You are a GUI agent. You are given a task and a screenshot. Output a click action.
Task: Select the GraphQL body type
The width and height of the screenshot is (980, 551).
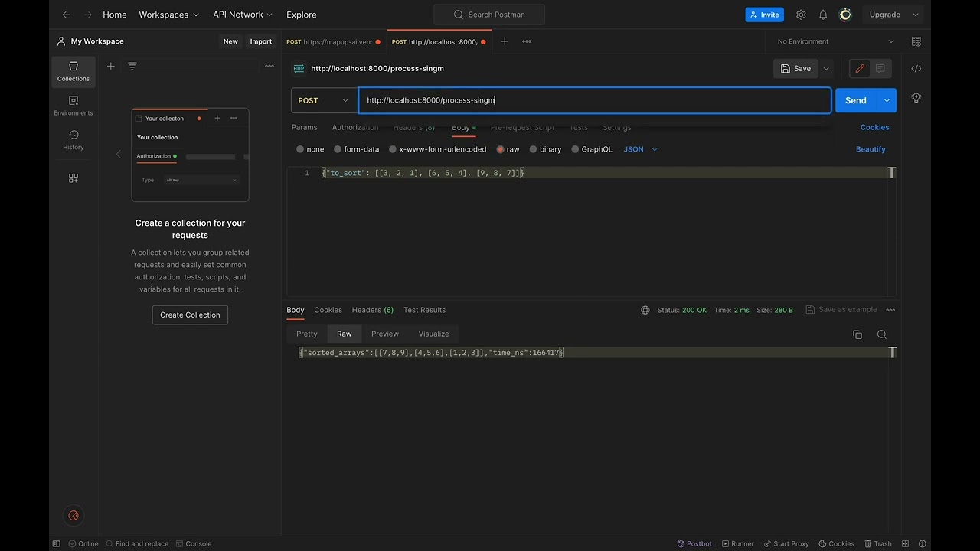click(x=575, y=149)
